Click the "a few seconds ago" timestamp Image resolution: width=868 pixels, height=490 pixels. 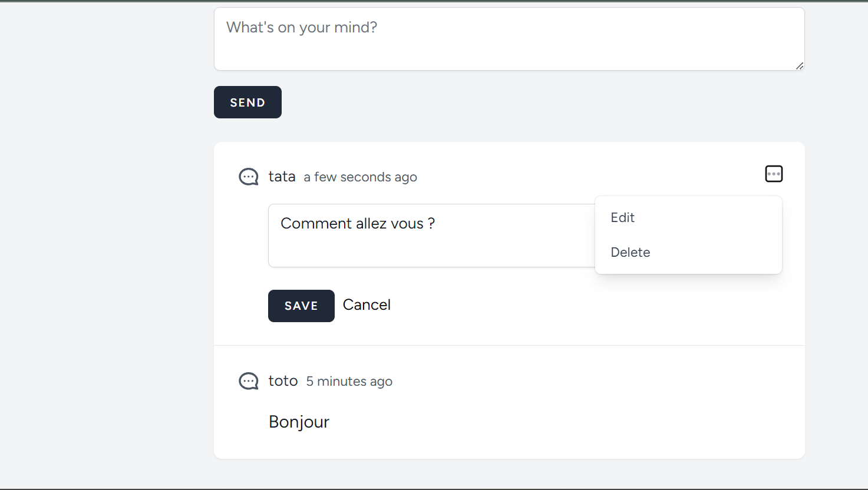pos(360,177)
